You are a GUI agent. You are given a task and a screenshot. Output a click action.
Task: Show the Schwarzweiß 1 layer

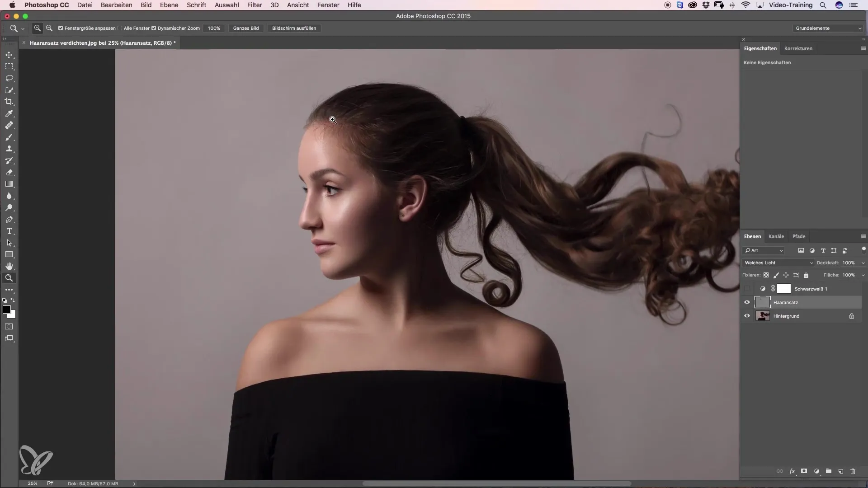(747, 289)
